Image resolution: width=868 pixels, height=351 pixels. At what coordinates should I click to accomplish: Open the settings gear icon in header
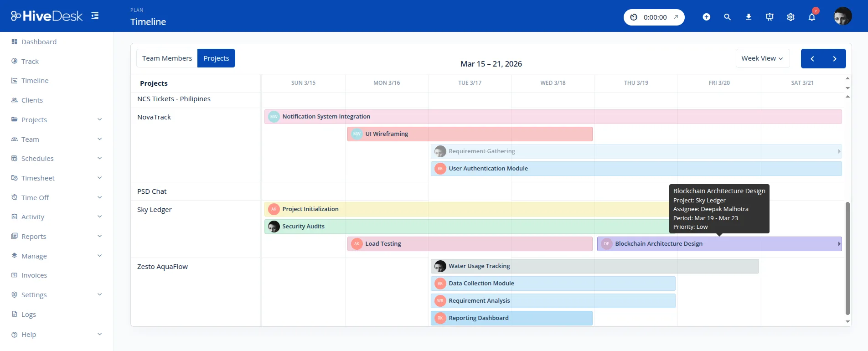click(x=790, y=17)
